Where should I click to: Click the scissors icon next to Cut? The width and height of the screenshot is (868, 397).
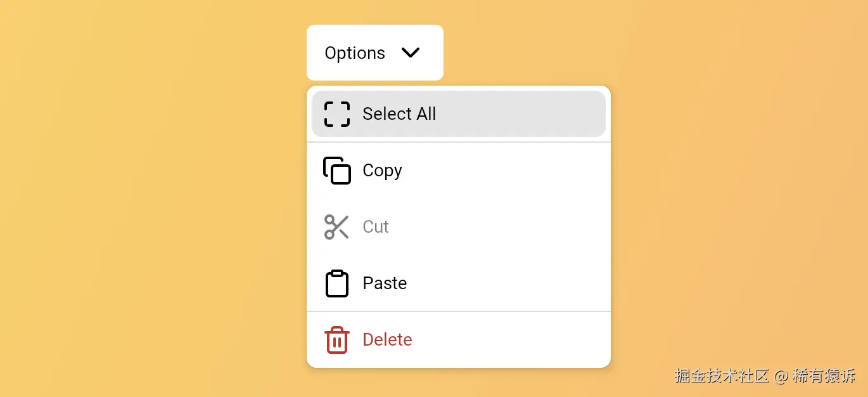point(336,226)
